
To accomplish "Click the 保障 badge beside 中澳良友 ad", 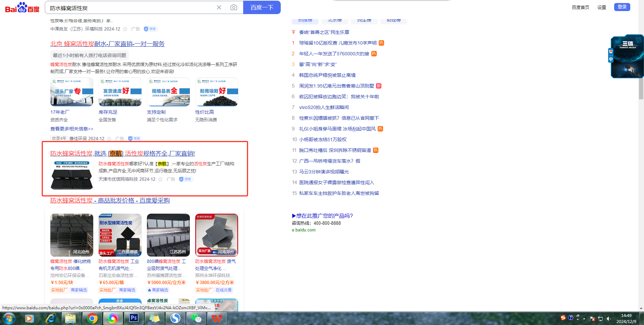I will point(151,29).
